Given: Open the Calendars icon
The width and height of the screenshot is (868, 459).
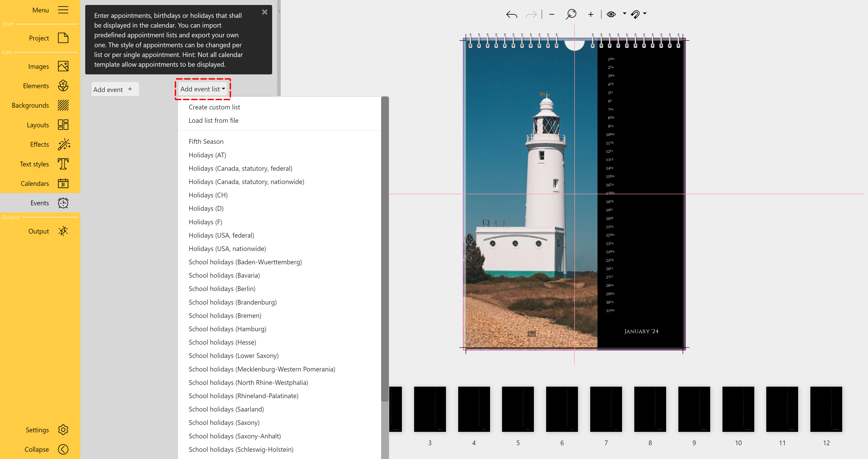Looking at the screenshot, I should (x=63, y=183).
